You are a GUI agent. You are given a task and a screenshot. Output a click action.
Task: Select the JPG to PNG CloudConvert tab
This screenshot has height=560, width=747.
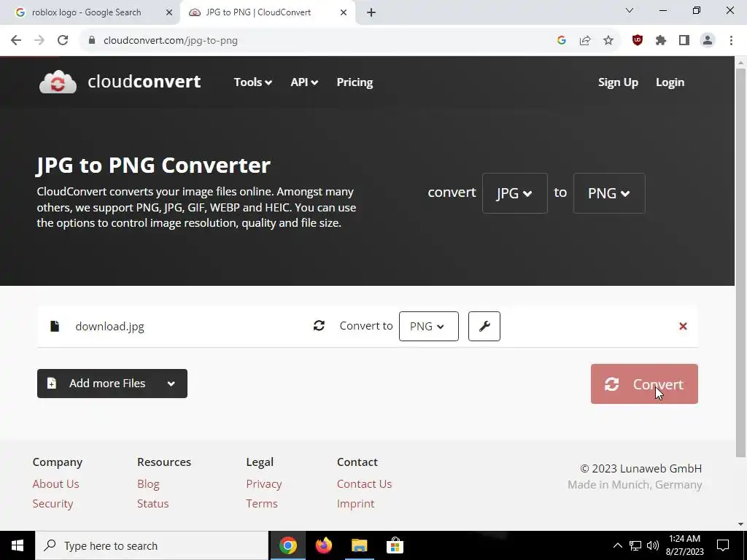(x=267, y=12)
